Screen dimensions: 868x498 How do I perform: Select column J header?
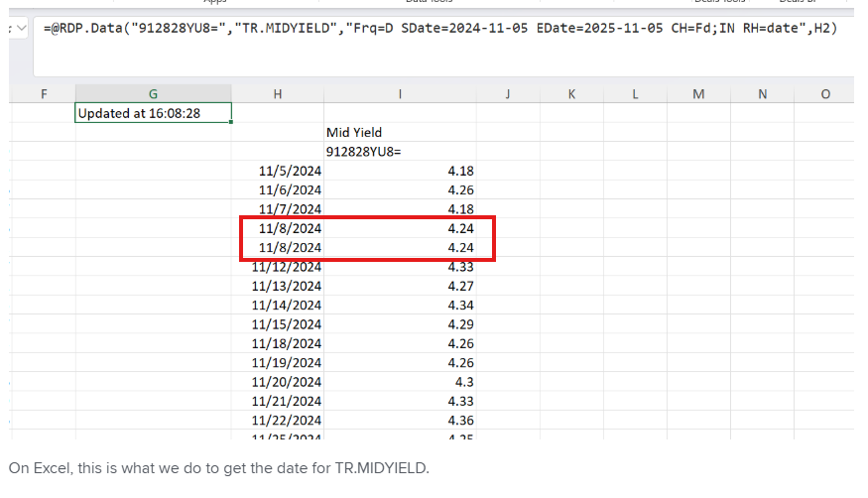508,94
